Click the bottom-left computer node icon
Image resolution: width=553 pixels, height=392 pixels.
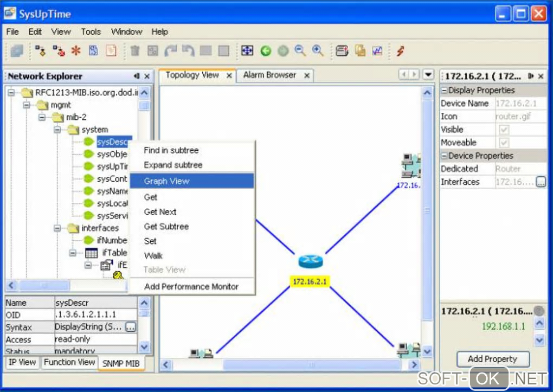201,353
